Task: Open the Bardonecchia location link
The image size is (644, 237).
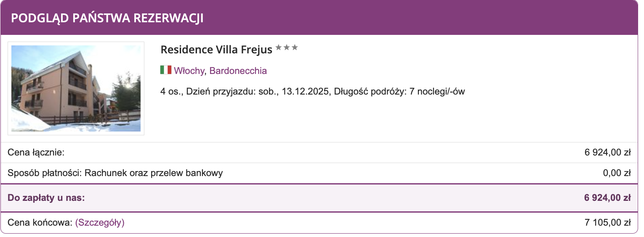Action: [238, 71]
